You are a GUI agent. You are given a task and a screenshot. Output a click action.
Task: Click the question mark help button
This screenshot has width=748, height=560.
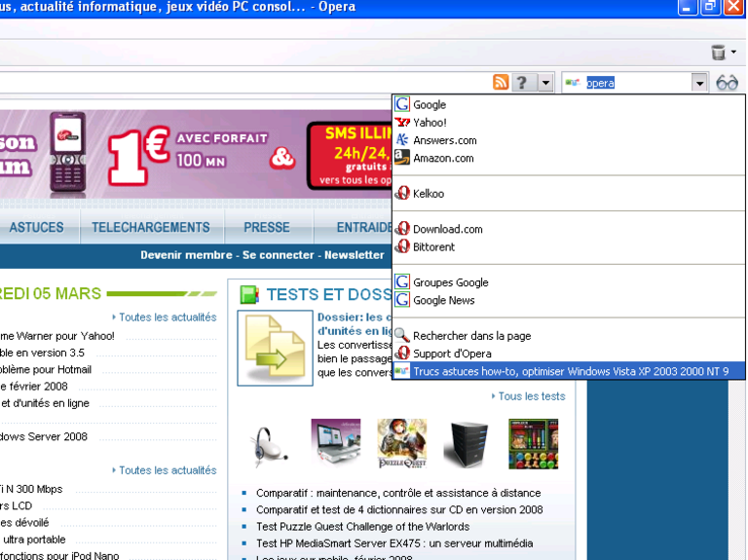[x=523, y=83]
